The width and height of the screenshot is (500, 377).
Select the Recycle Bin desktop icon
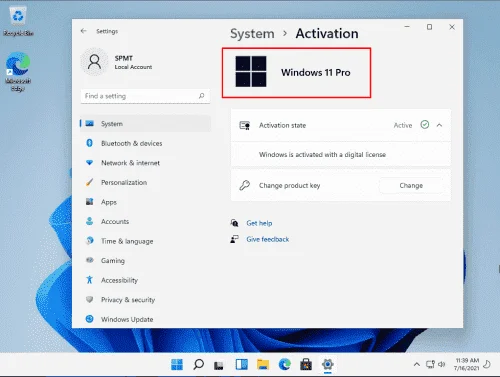click(x=18, y=21)
